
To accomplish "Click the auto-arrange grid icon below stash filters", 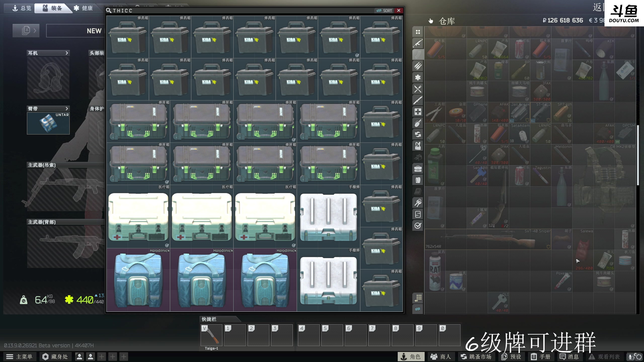I will coord(418,298).
